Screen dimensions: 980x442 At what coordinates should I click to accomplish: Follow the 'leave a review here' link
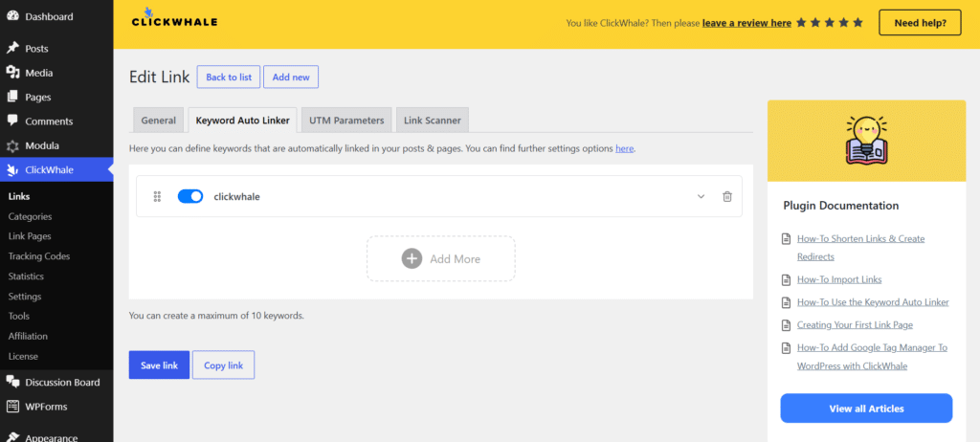point(746,23)
